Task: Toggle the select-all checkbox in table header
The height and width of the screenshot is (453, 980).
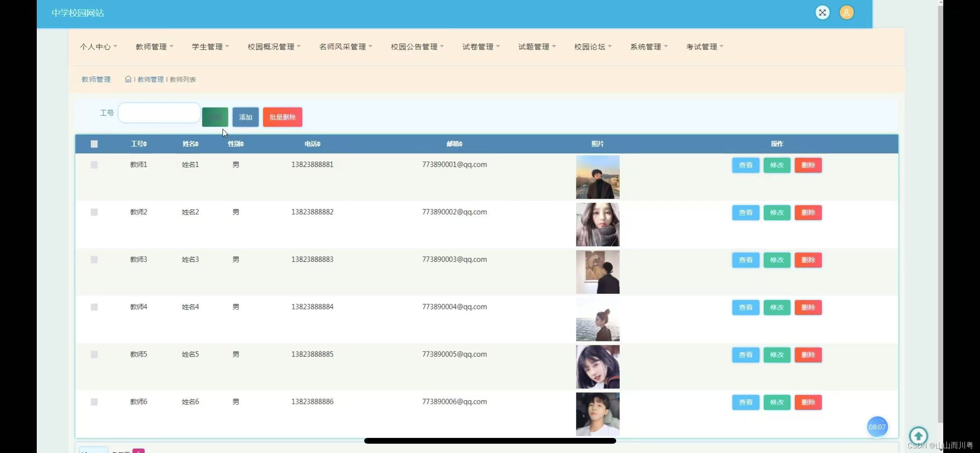Action: pos(94,144)
